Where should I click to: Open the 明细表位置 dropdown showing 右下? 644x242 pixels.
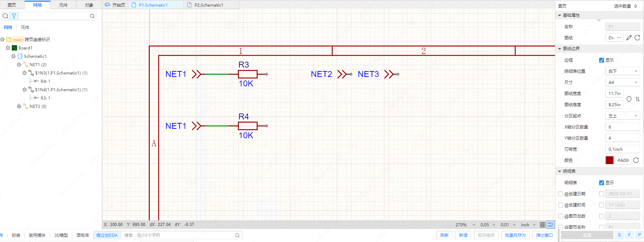pos(622,71)
